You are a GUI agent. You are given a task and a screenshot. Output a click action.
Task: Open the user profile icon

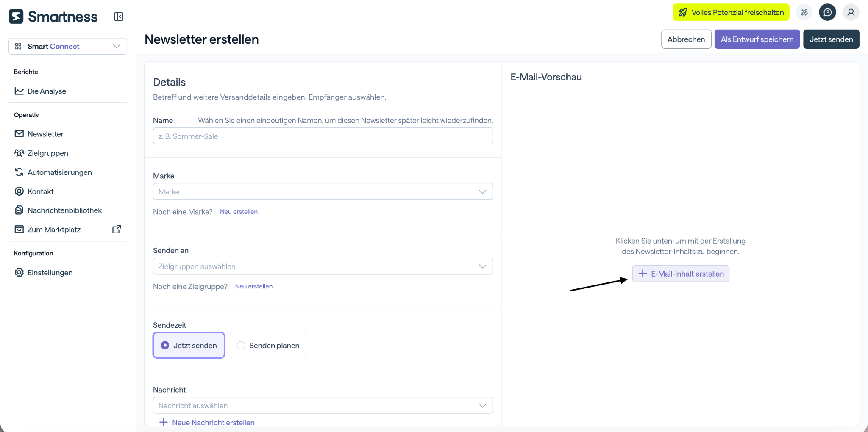click(851, 12)
